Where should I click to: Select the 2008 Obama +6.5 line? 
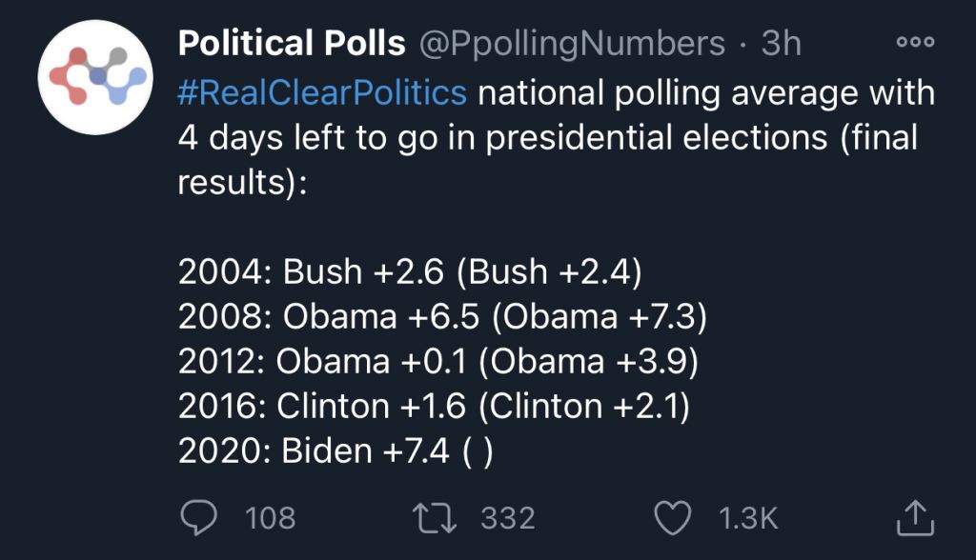(442, 317)
